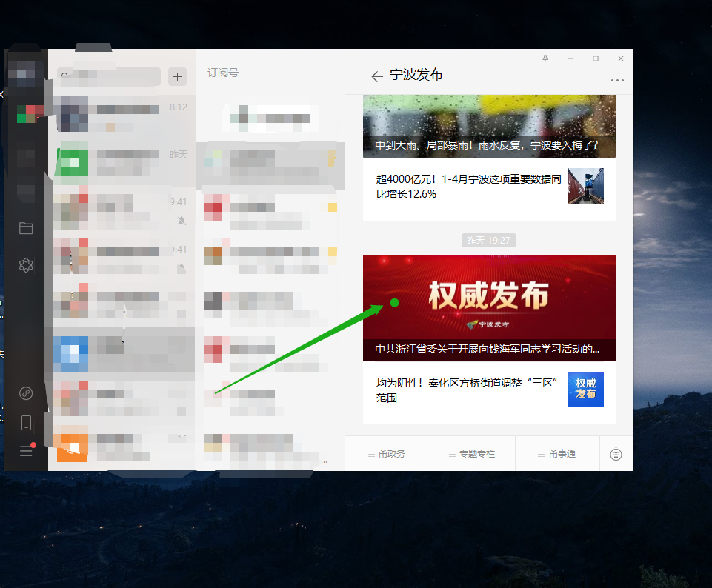The height and width of the screenshot is (588, 712).
Task: Click the circular swirl icon in sidebar
Action: 26,393
